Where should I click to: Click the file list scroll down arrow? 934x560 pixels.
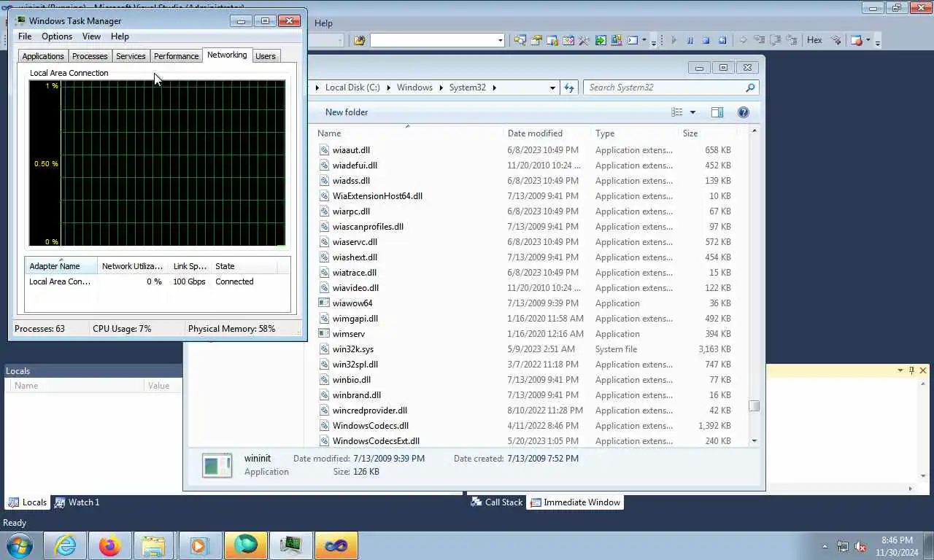click(754, 441)
